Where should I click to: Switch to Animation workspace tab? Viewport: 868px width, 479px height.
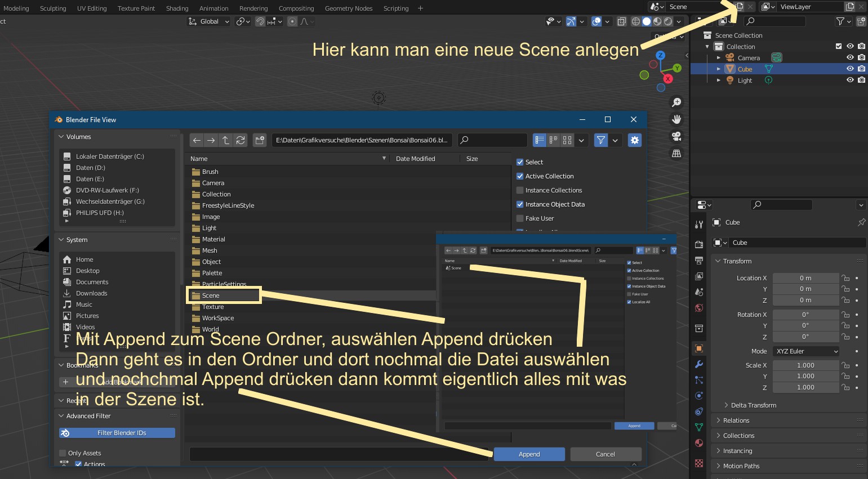click(x=214, y=8)
